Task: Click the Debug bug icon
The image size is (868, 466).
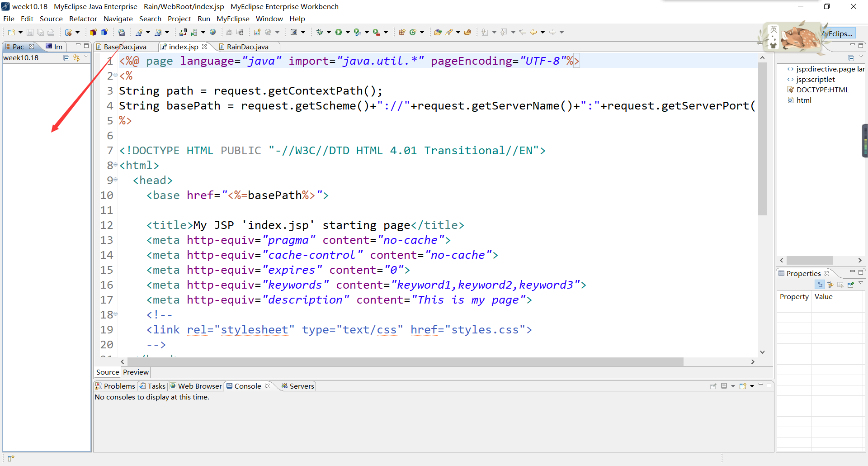Action: coord(320,32)
